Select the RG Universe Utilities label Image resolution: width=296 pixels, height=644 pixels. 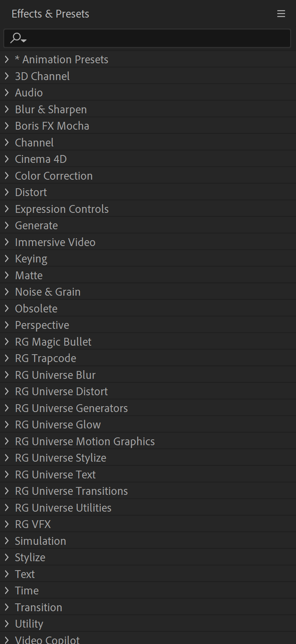[63, 508]
